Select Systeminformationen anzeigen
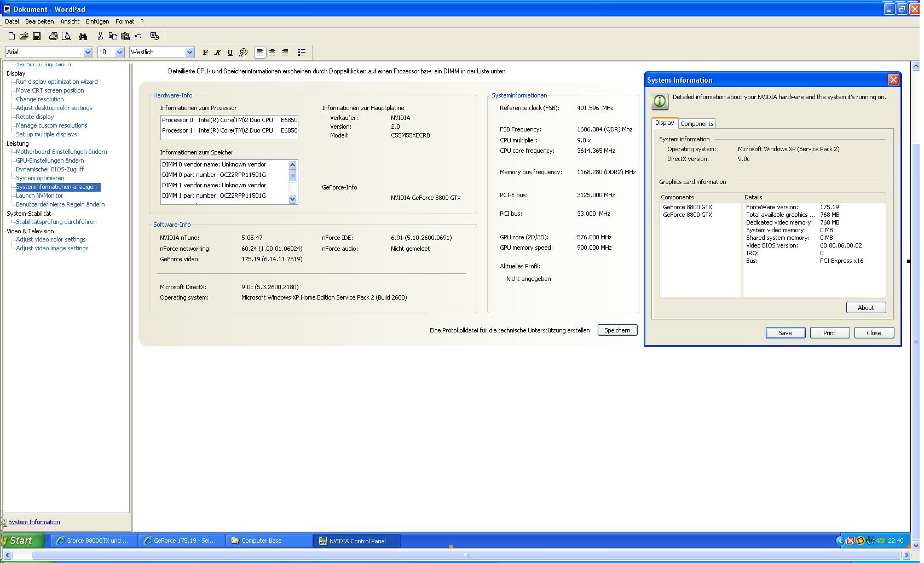 pos(58,187)
